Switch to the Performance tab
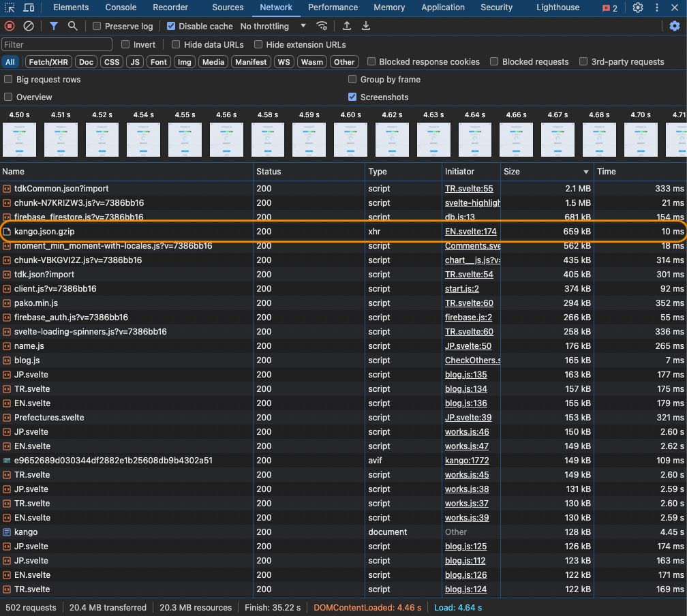 point(333,7)
